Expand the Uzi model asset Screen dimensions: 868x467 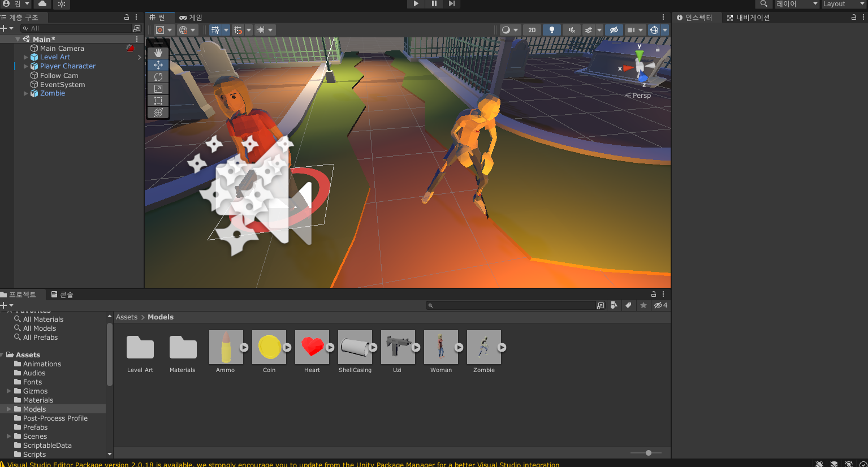416,347
